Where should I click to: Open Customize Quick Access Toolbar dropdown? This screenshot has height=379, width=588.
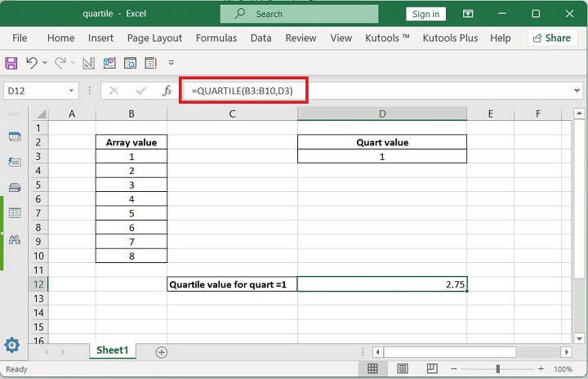(x=171, y=63)
